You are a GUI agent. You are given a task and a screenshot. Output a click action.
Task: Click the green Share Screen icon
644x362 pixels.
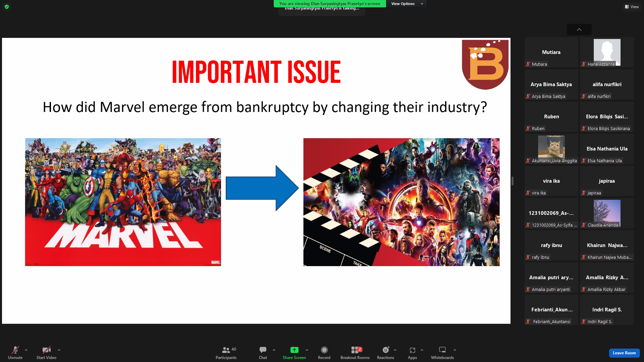coord(294,350)
